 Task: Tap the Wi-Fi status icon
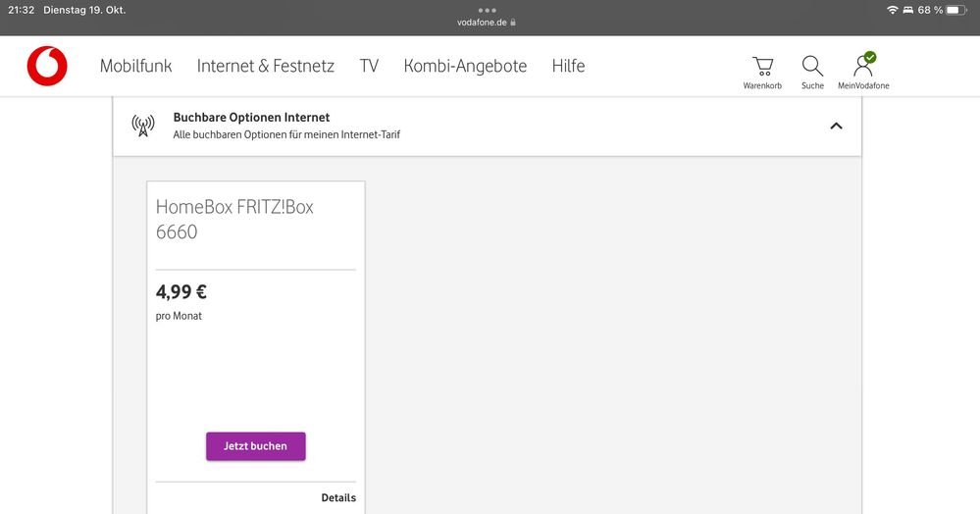pos(892,10)
